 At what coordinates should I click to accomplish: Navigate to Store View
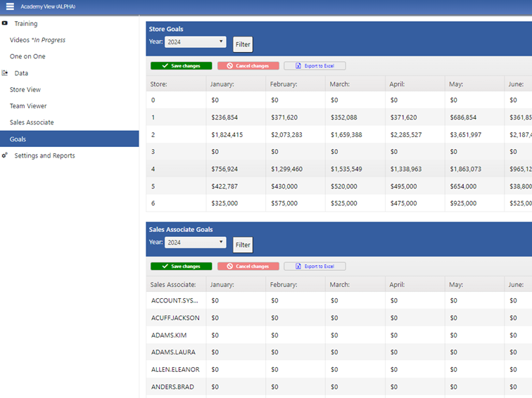click(25, 89)
